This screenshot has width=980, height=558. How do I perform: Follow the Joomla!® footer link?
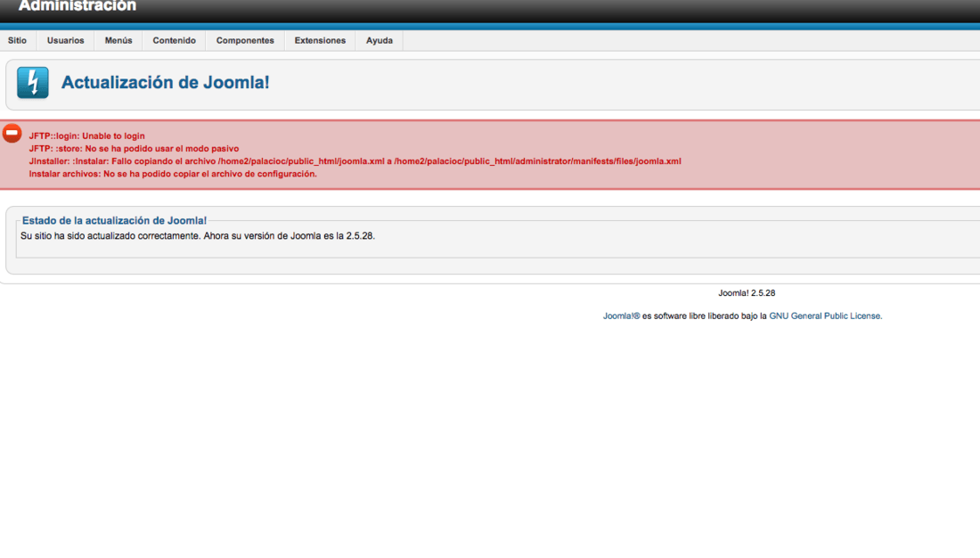(621, 316)
